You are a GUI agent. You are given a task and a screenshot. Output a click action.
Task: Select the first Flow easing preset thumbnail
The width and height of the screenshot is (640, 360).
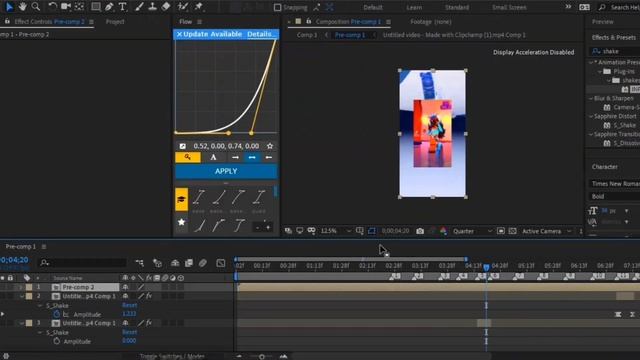pyautogui.click(x=199, y=197)
